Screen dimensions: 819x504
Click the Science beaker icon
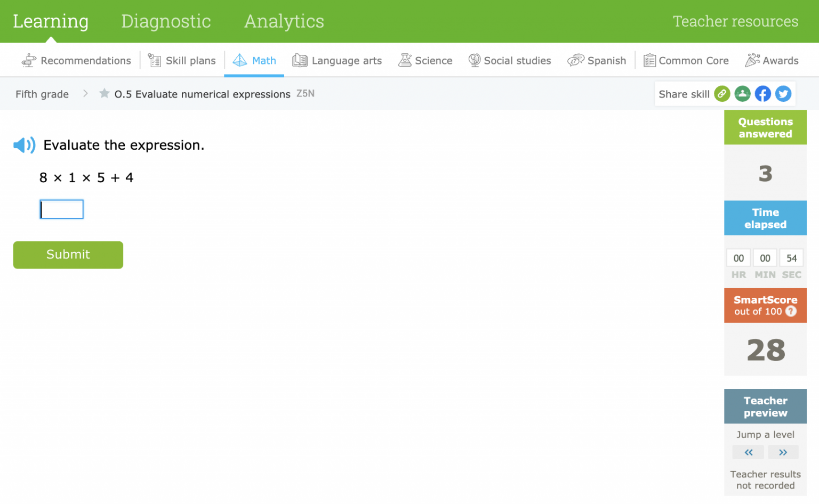point(406,60)
